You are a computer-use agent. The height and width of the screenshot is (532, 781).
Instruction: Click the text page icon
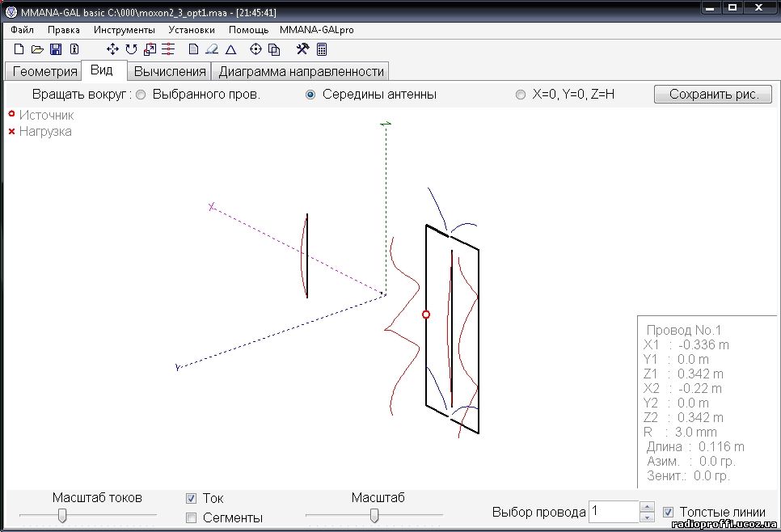point(194,49)
